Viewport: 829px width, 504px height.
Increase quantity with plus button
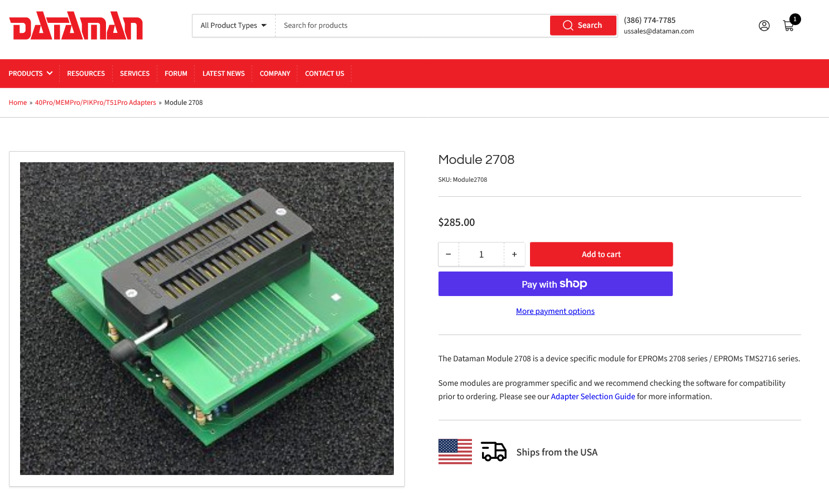[514, 254]
